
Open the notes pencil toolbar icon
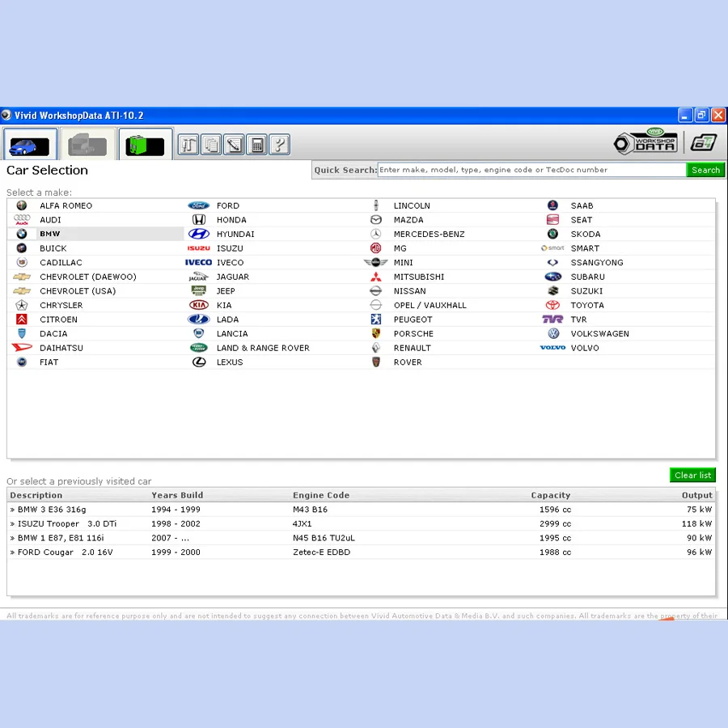[x=233, y=144]
